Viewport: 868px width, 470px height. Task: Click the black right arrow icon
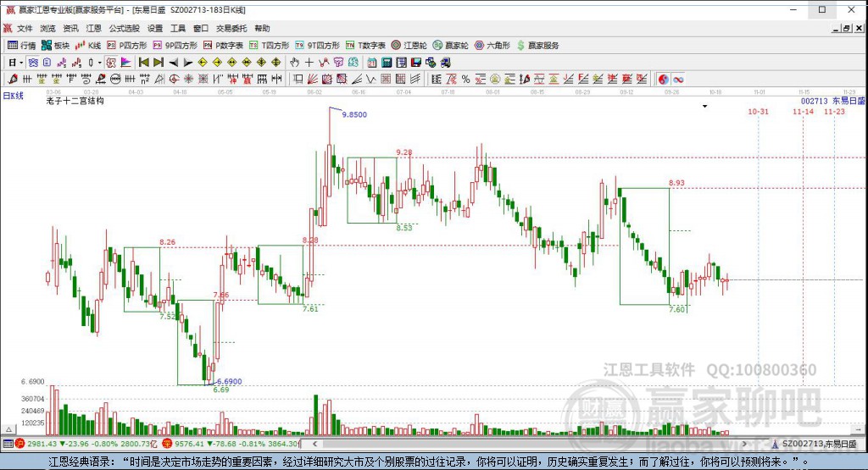point(187,63)
